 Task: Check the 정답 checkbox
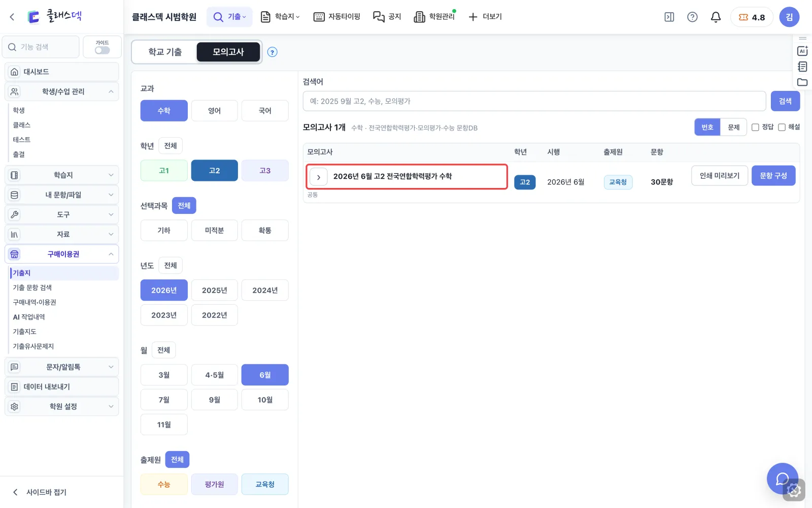click(x=755, y=127)
